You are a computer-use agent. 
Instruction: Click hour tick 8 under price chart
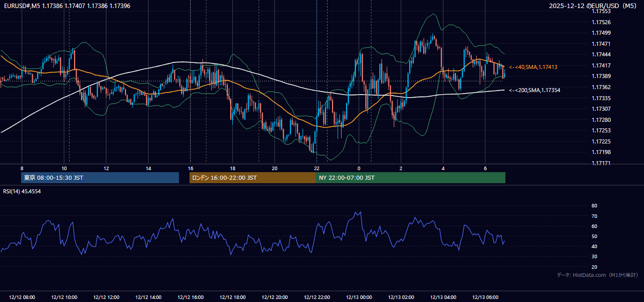pyautogui.click(x=22, y=168)
